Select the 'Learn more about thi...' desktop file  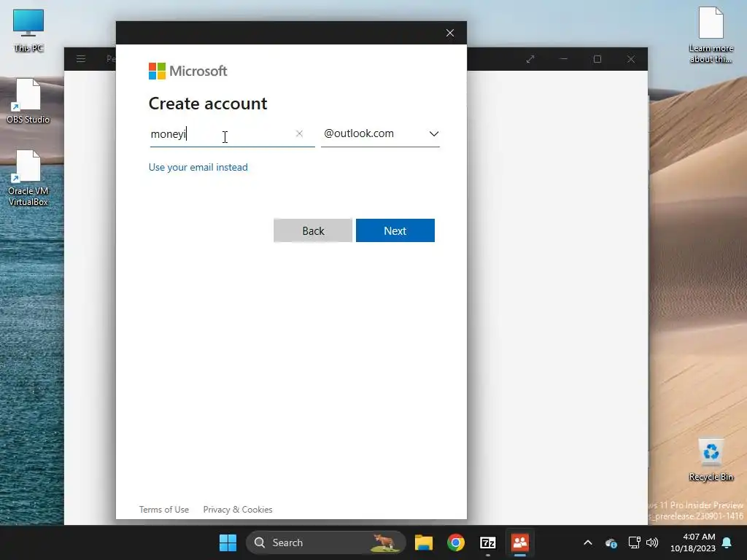pyautogui.click(x=711, y=35)
